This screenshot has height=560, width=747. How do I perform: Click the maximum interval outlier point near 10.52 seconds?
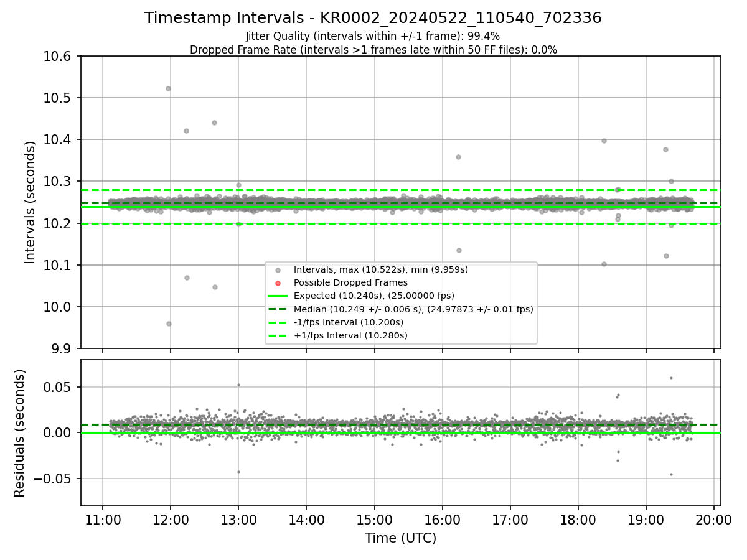tap(168, 88)
